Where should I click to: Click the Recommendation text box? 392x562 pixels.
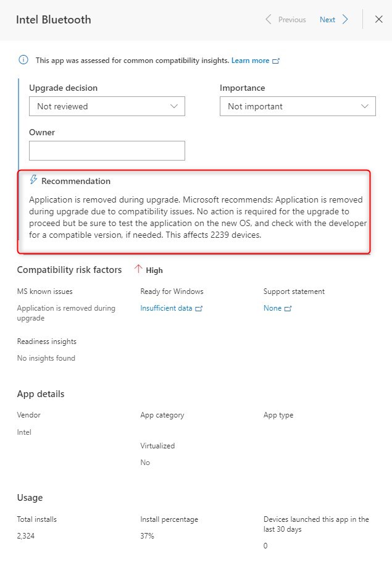point(194,212)
